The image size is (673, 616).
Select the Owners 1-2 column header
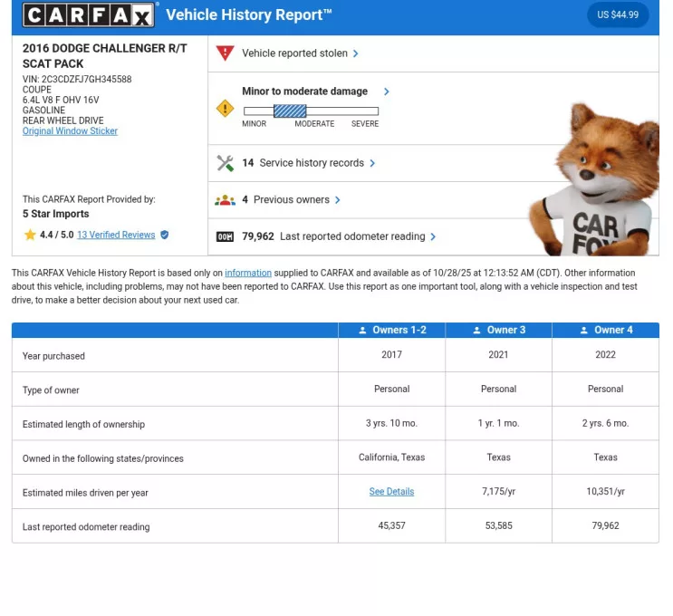tap(391, 331)
